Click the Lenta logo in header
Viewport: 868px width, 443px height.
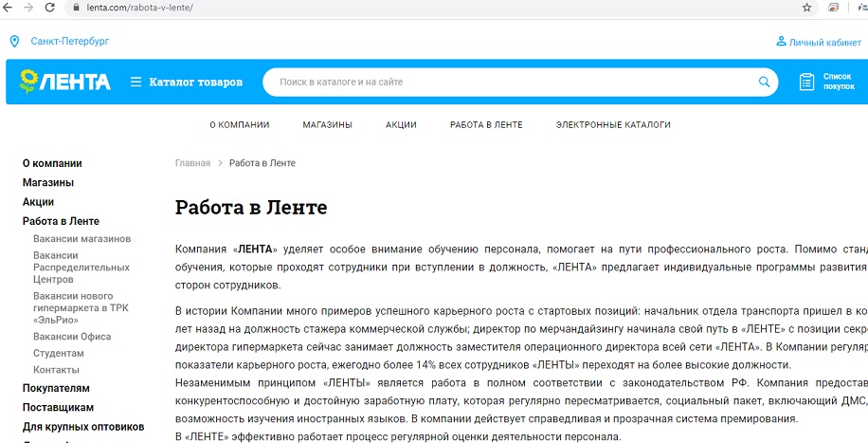click(x=64, y=82)
